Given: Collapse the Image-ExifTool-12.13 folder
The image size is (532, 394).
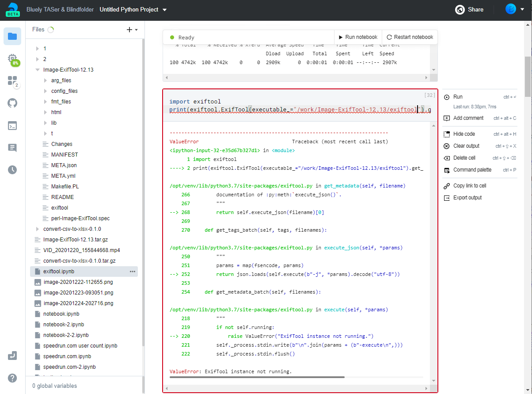Looking at the screenshot, I should point(37,69).
